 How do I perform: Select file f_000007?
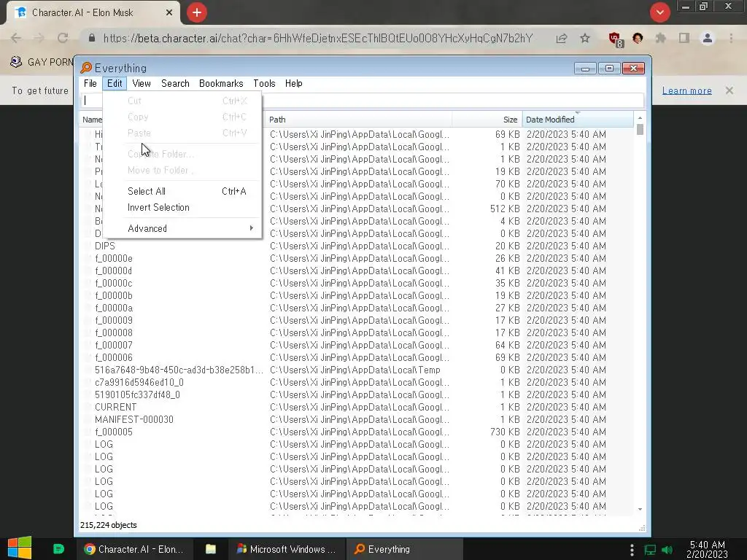pos(113,345)
